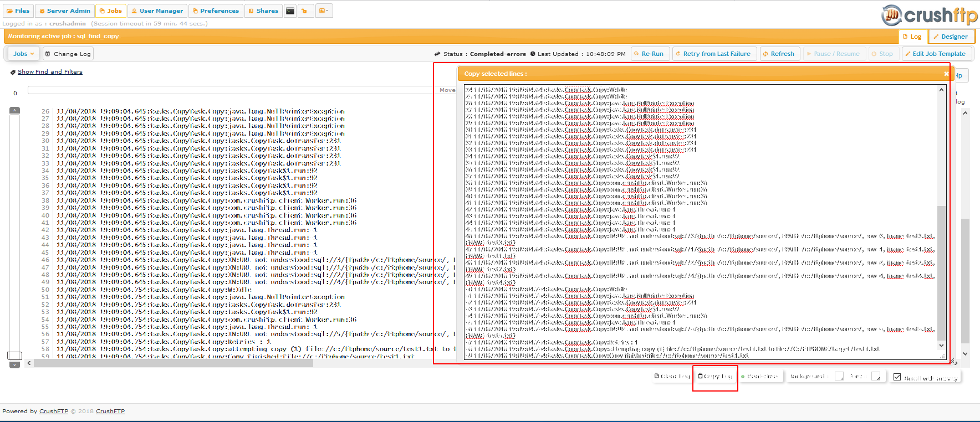The width and height of the screenshot is (980, 422).
Task: Toggle the Real-time green indicator button
Action: click(759, 377)
